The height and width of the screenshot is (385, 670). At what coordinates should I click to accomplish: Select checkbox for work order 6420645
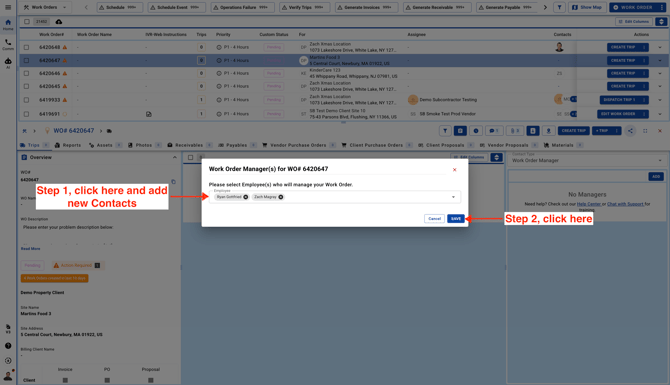coord(26,86)
